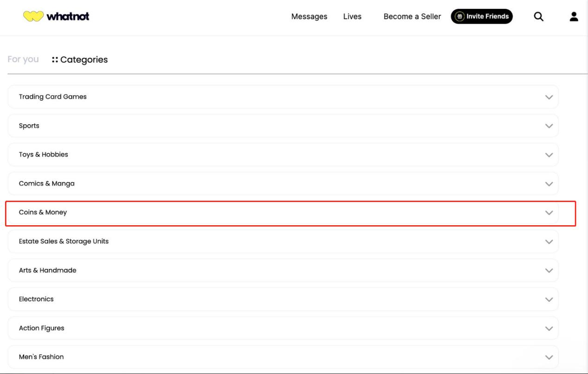The height and width of the screenshot is (374, 588).
Task: Click the Become a Seller link
Action: (412, 17)
